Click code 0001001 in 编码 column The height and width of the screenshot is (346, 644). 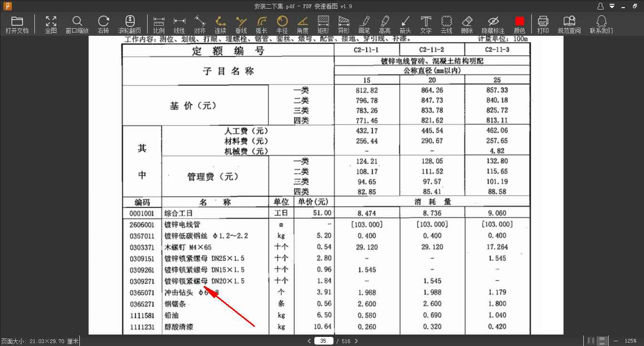[142, 213]
